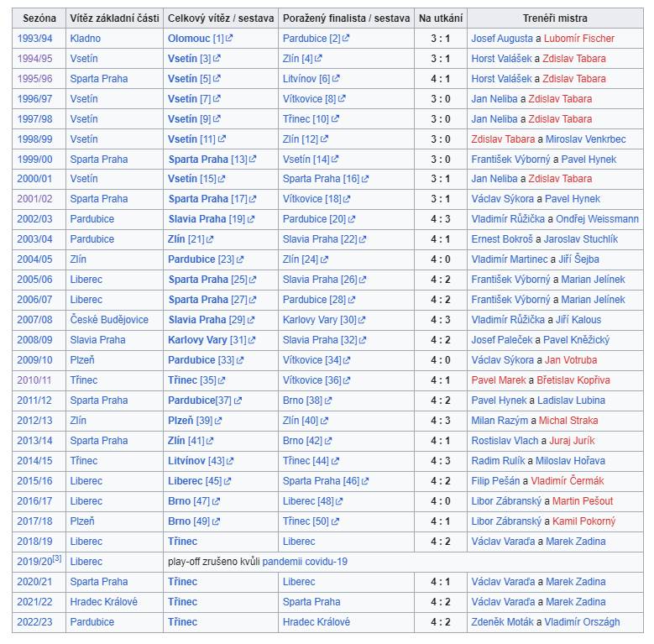Click external link icon after Pardubice [33]
This screenshot has height=644, width=654.
pos(239,360)
